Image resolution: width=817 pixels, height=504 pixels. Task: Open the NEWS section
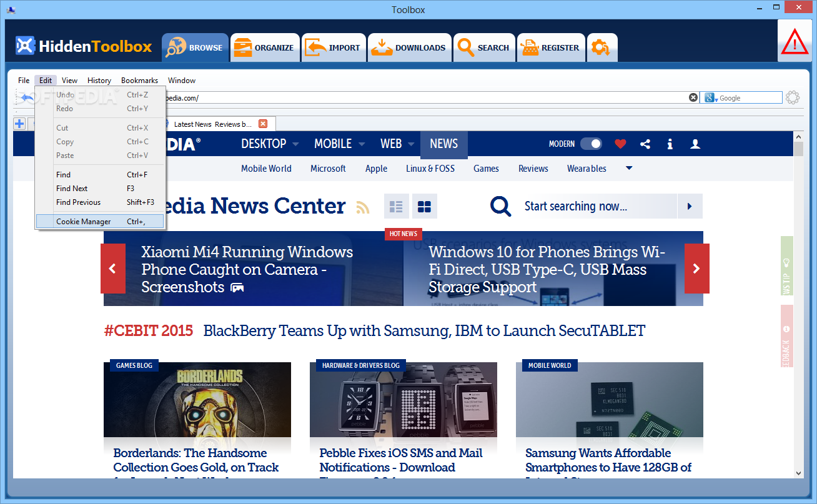coord(443,144)
